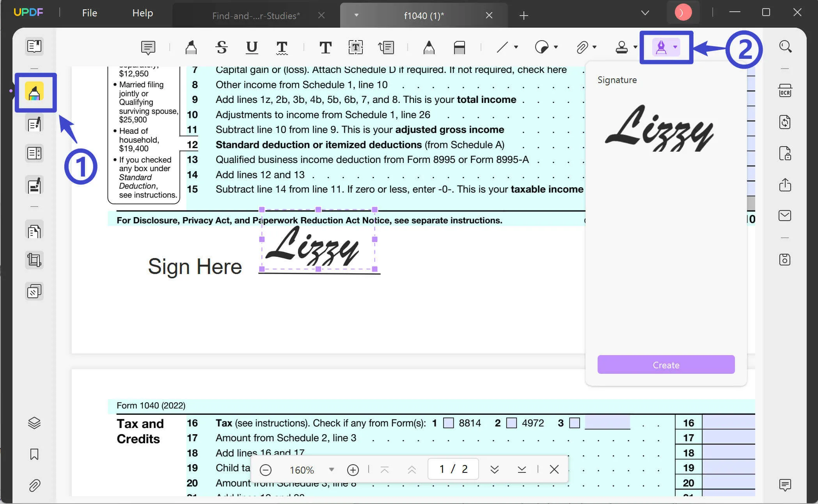Check the 8814 form checkbox
The width and height of the screenshot is (818, 504).
449,423
